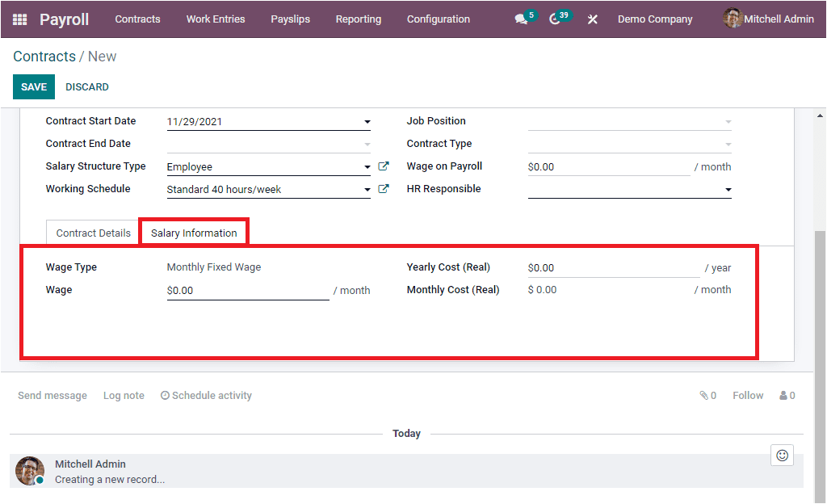Open Working Schedule record via external link icon
Image resolution: width=827 pixels, height=504 pixels.
pos(384,188)
